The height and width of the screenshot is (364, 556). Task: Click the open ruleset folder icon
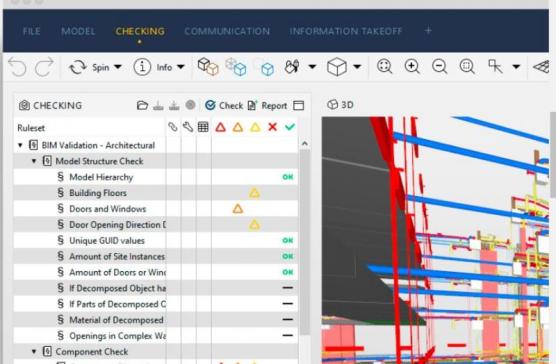(142, 105)
